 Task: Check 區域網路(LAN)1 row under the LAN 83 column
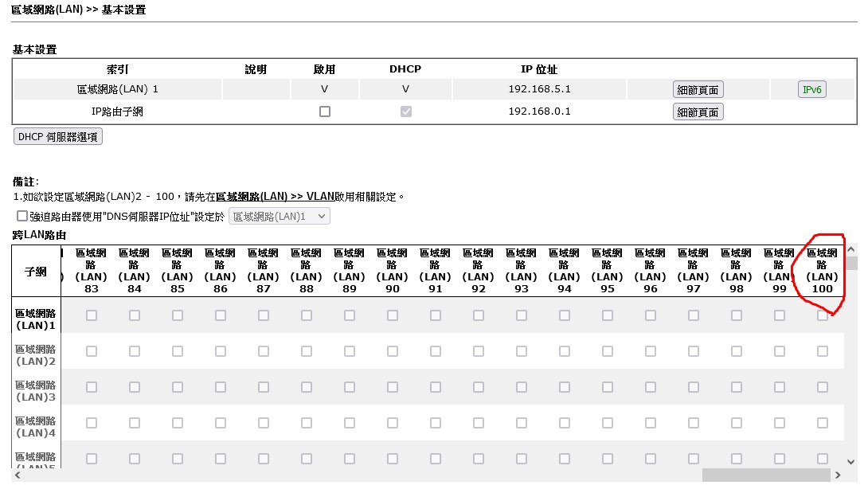(x=92, y=315)
